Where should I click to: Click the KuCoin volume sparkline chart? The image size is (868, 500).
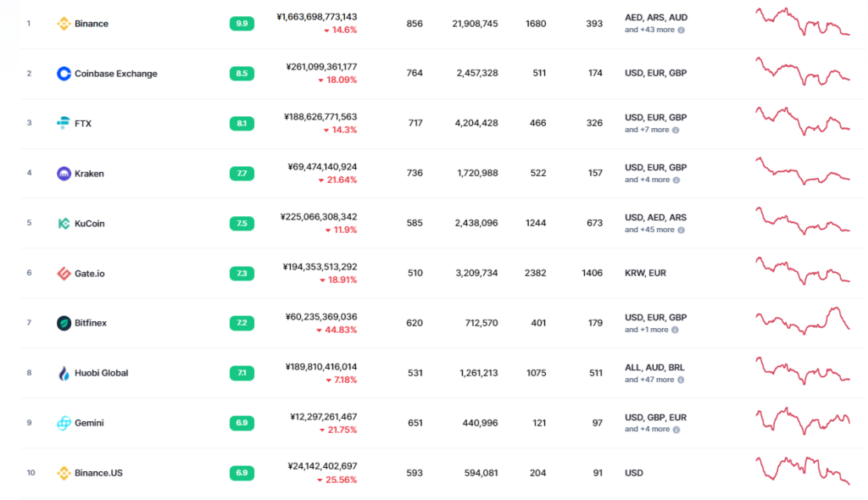(803, 221)
